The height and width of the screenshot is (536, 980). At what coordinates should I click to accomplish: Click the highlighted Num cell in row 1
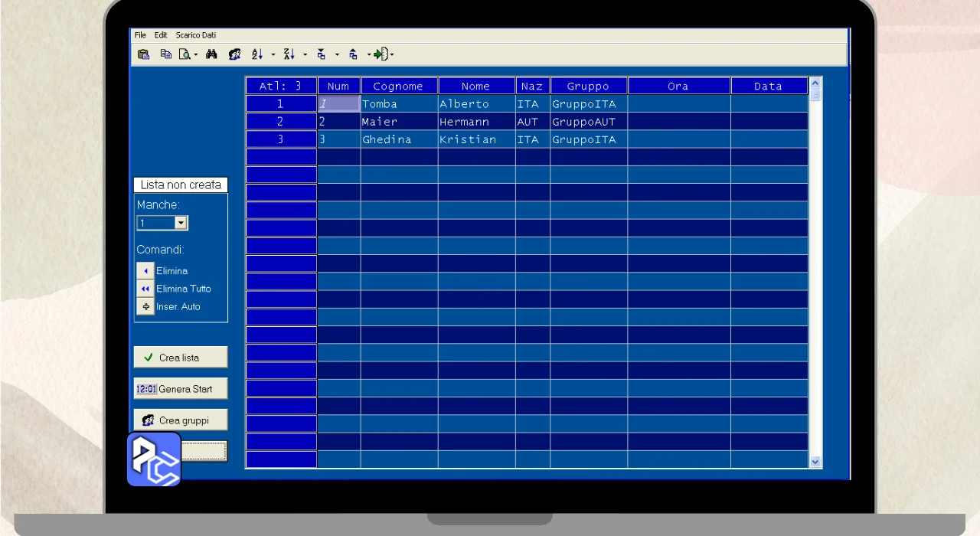(x=338, y=103)
